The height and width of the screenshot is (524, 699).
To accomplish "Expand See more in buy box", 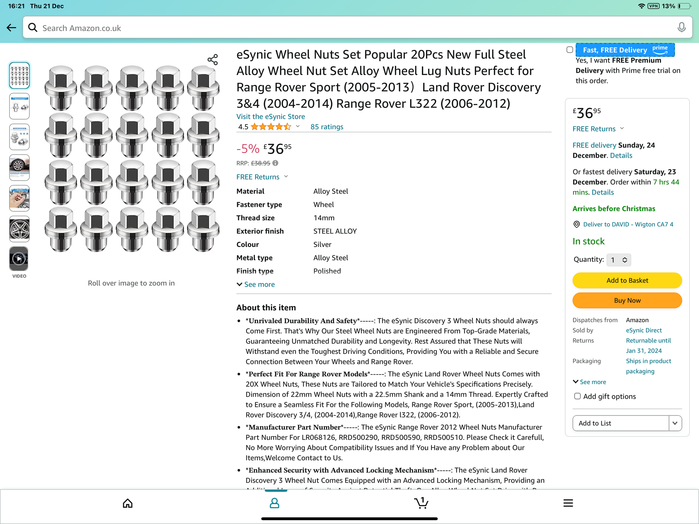I will tap(589, 382).
